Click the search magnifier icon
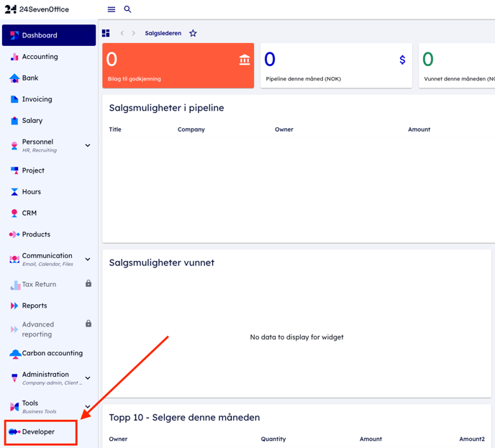Image resolution: width=495 pixels, height=448 pixels. click(x=127, y=9)
